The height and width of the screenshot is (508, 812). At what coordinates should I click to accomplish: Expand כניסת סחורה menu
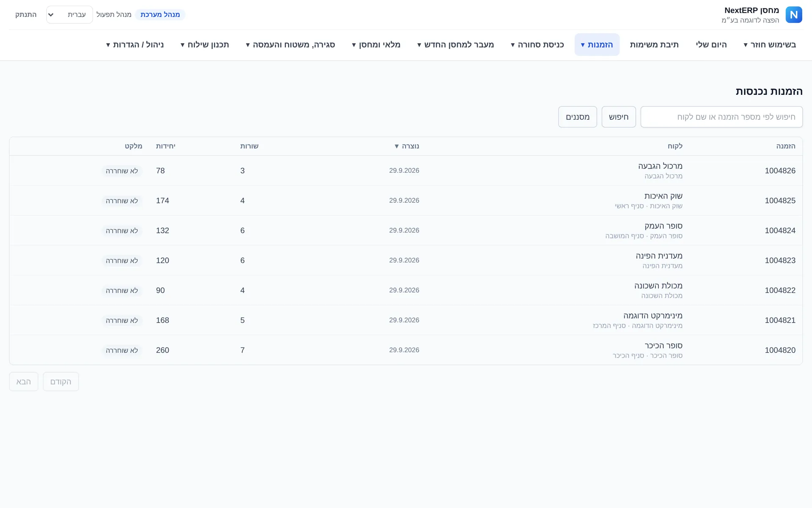(538, 44)
